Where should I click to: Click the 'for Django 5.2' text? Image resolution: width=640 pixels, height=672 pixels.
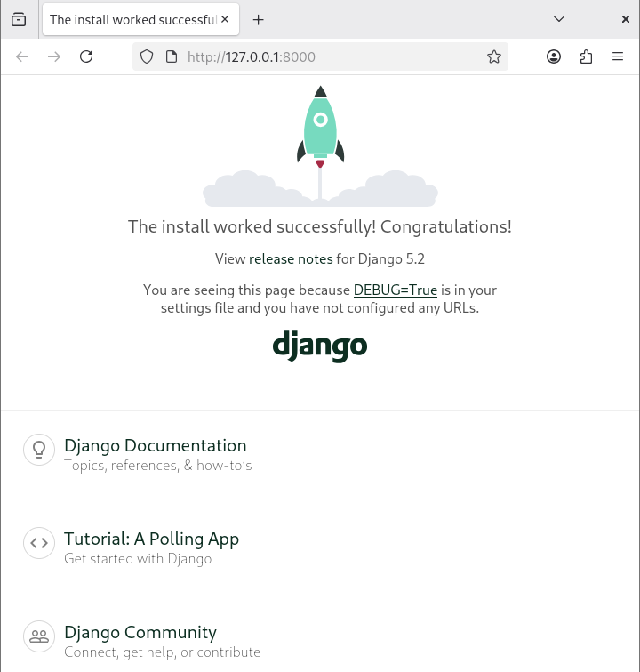coord(380,259)
